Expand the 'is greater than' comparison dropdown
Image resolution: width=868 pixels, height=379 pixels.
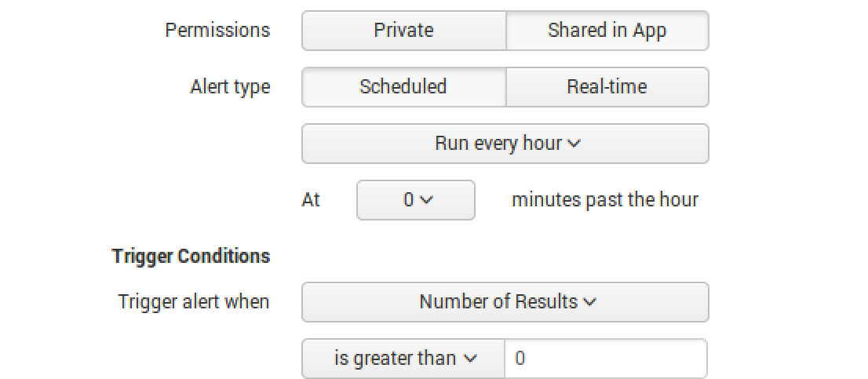point(403,359)
